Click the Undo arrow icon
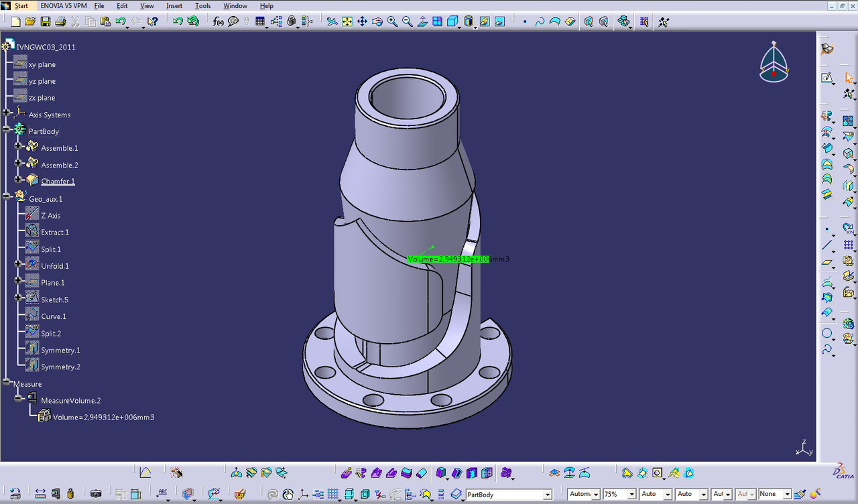Screen dimensions: 858x504 pos(121,21)
